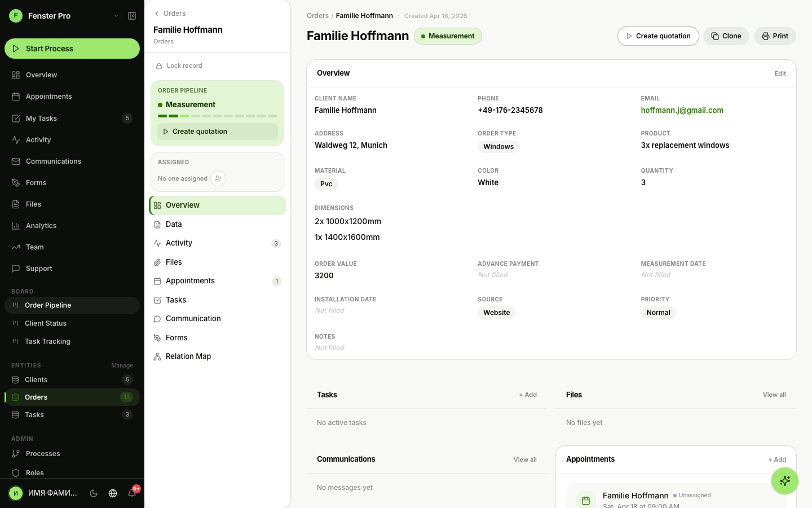
Task: Expand the Fenster Pro workspace dropdown
Action: point(116,16)
